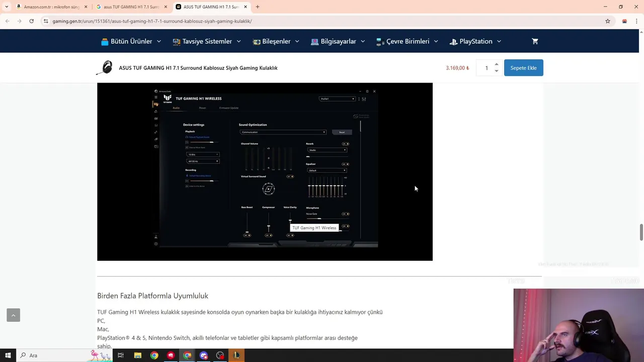Decrease quantity with the down arrow
Screen dimensions: 644x362
(497, 71)
